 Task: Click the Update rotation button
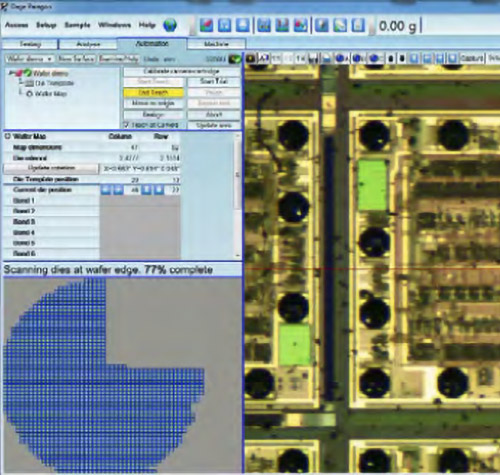51,168
